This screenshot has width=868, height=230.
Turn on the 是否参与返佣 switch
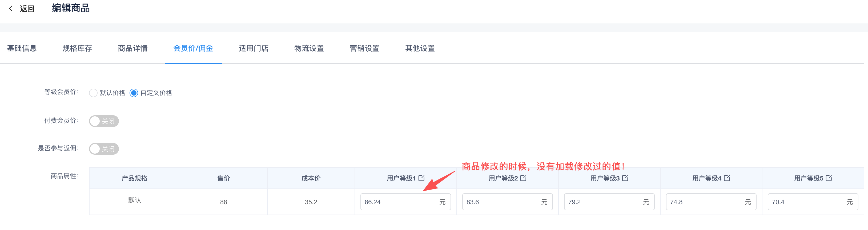pos(104,149)
